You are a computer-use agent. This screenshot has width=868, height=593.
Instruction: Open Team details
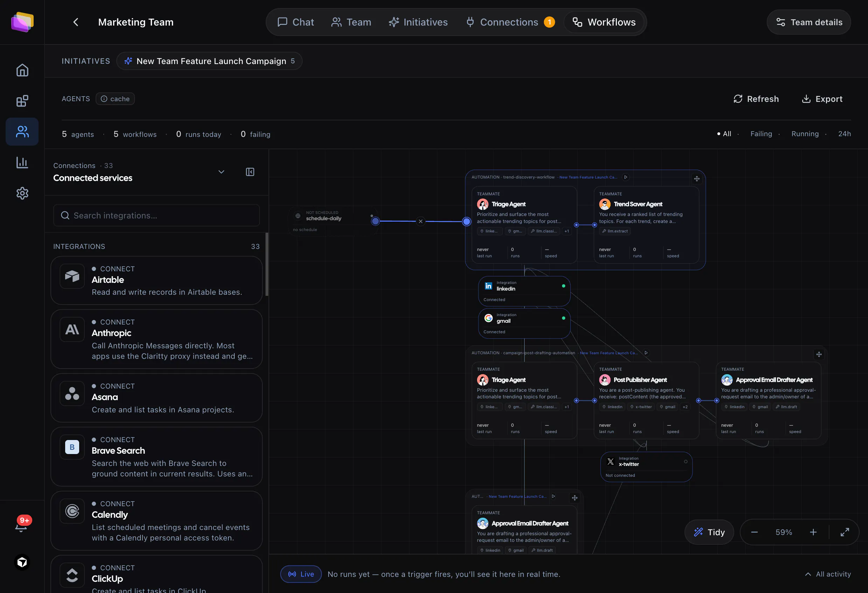[808, 22]
